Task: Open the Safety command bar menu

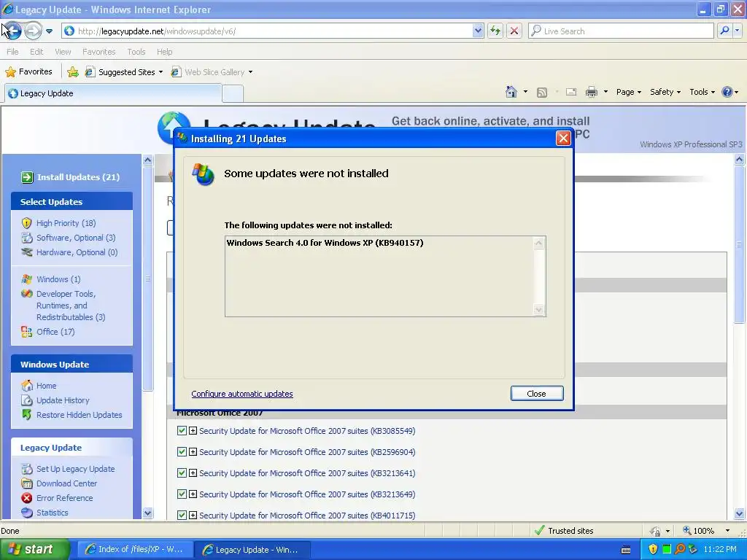Action: click(665, 92)
